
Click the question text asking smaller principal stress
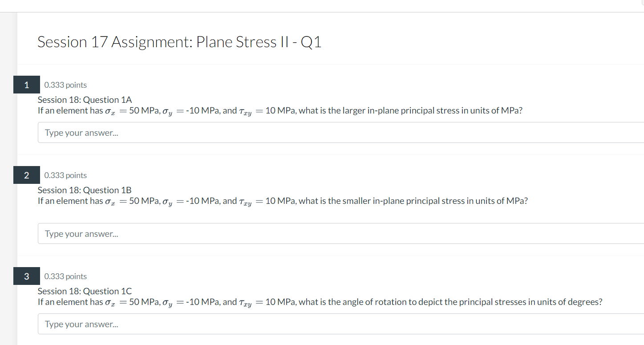point(283,201)
